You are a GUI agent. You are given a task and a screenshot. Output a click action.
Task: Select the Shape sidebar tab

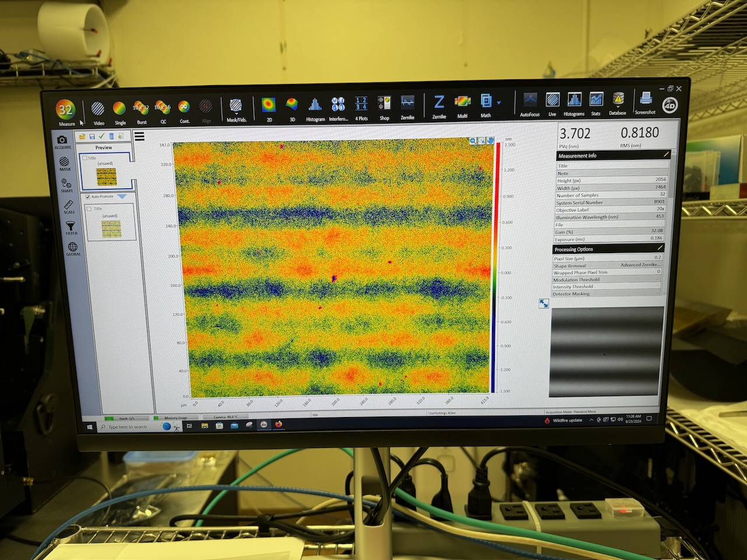point(67,184)
